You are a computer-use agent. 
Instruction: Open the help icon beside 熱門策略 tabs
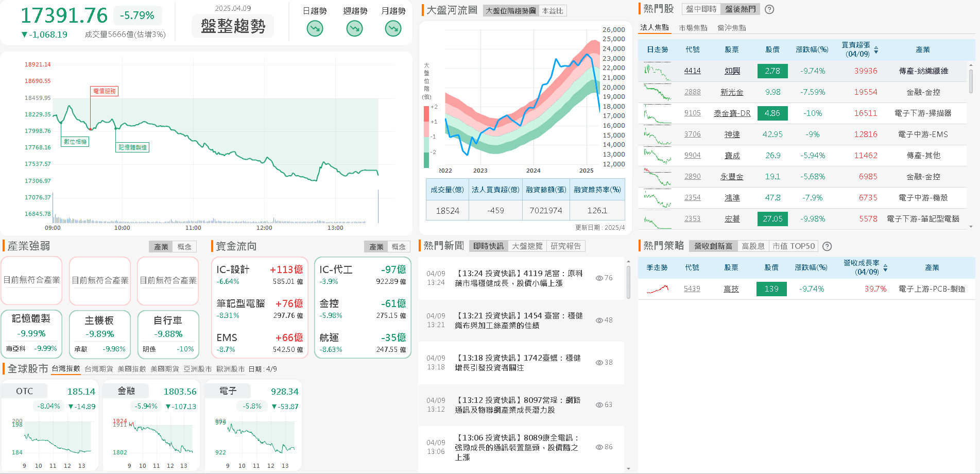click(x=827, y=246)
